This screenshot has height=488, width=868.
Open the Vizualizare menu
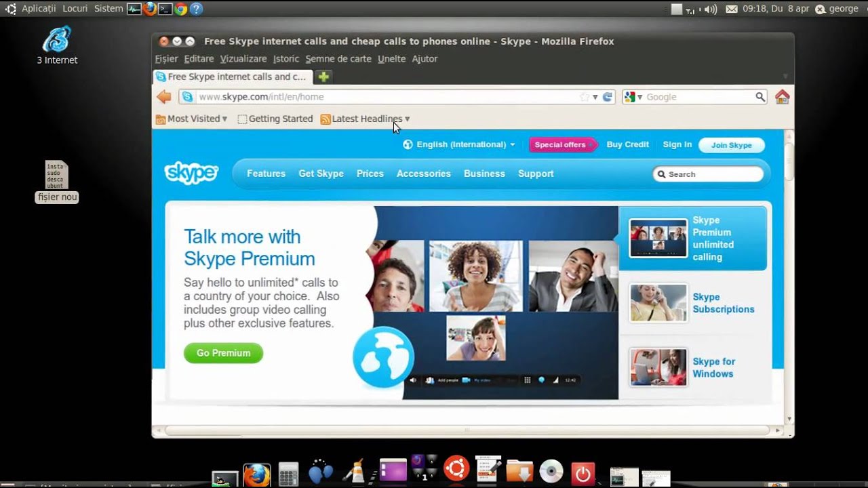243,59
